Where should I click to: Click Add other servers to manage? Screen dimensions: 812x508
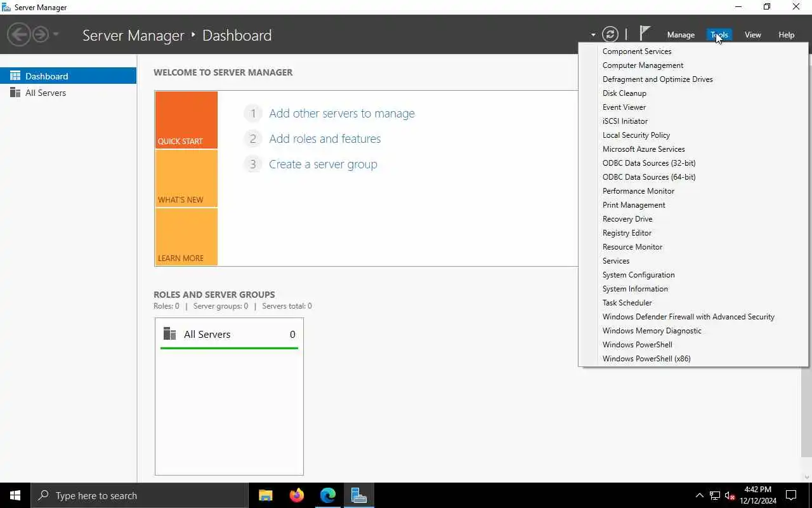[342, 113]
